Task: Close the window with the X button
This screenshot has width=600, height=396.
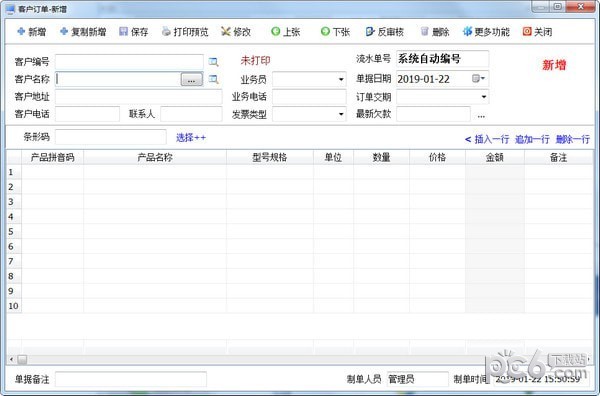Action: 580,6
